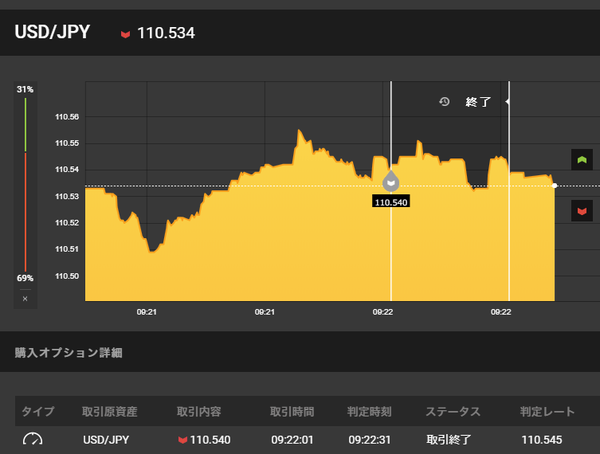Click the 110.545 judgment rate cell
This screenshot has height=454, width=600.
point(542,439)
